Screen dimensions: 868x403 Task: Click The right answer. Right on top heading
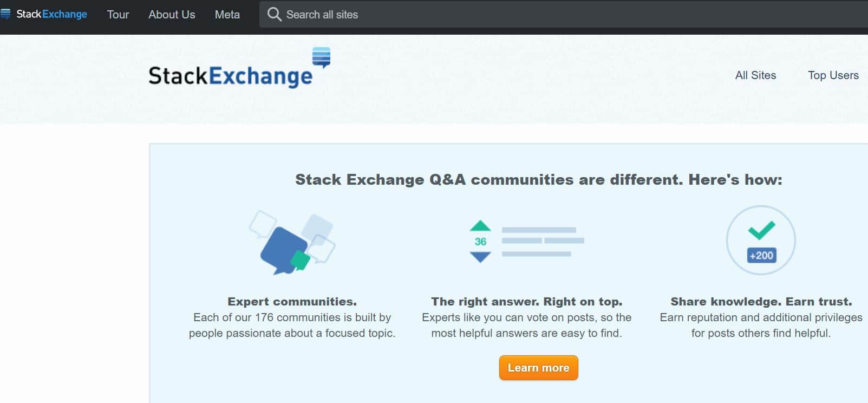coord(527,302)
